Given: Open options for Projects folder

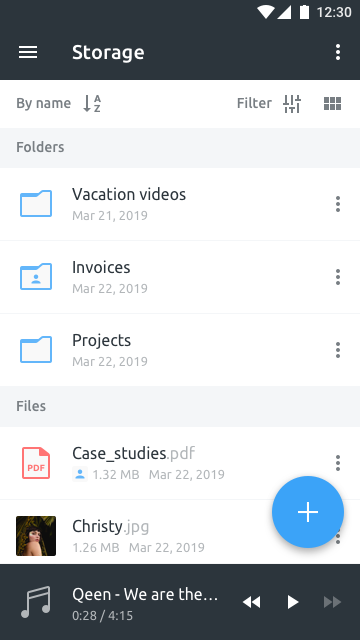Looking at the screenshot, I should pos(338,350).
